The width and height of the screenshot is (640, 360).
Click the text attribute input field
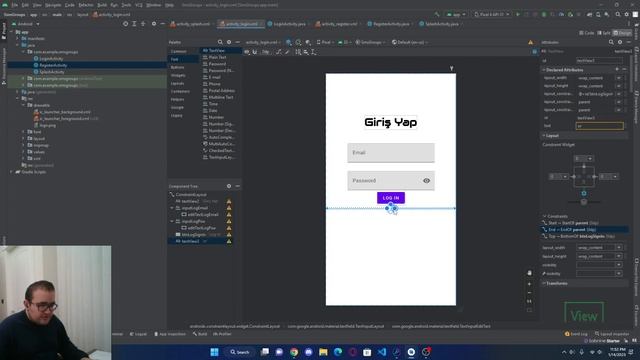coord(600,126)
